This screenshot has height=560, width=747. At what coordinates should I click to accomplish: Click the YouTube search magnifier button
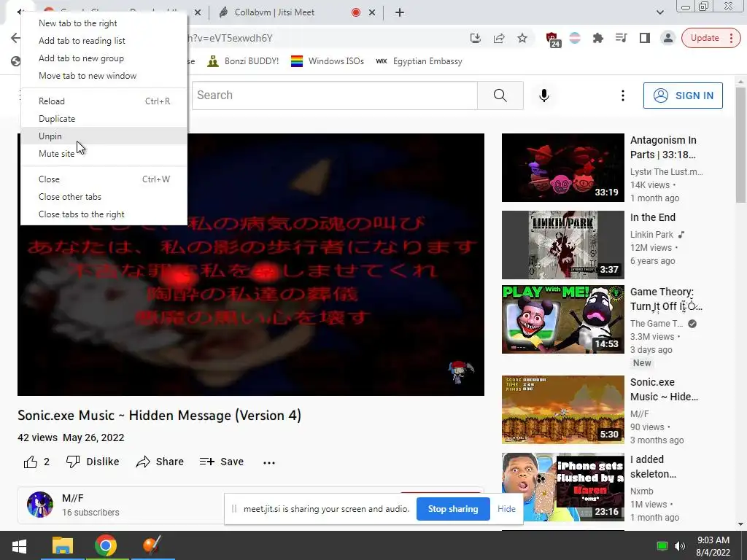tap(500, 96)
